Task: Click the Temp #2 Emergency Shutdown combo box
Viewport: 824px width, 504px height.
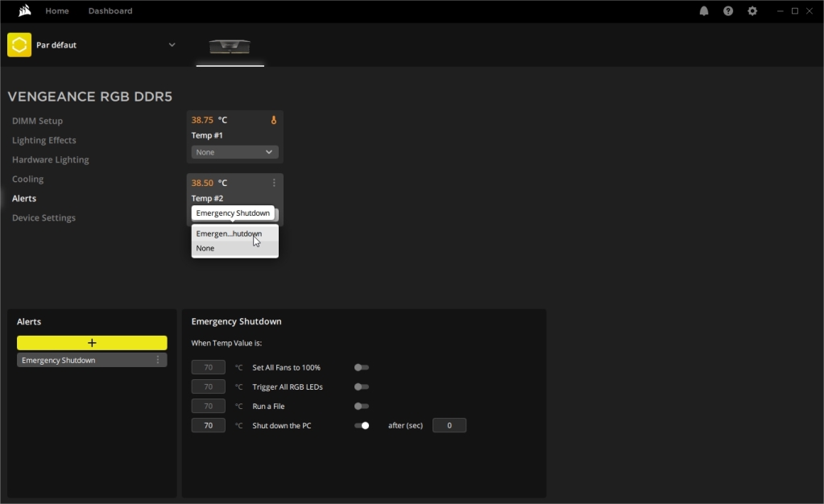Action: tap(235, 213)
